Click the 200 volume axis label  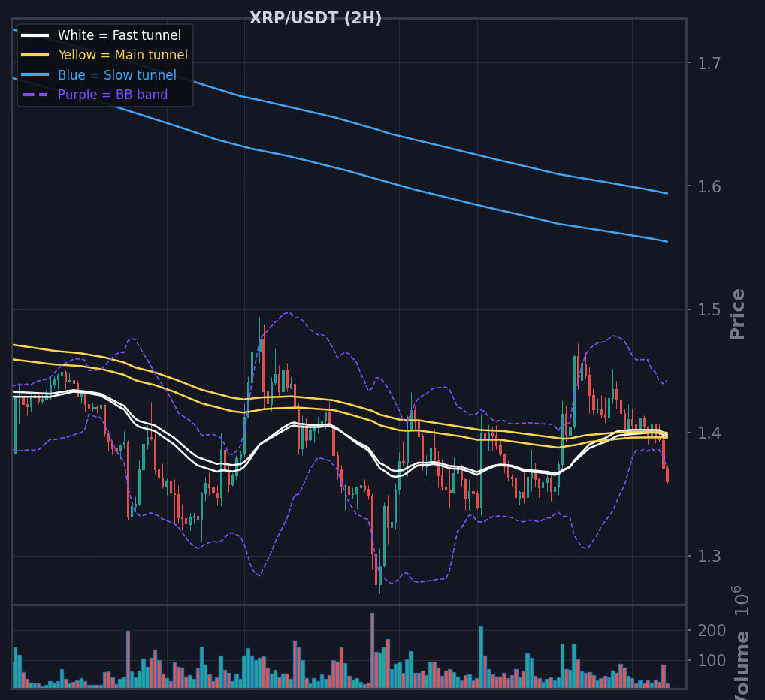pos(712,631)
